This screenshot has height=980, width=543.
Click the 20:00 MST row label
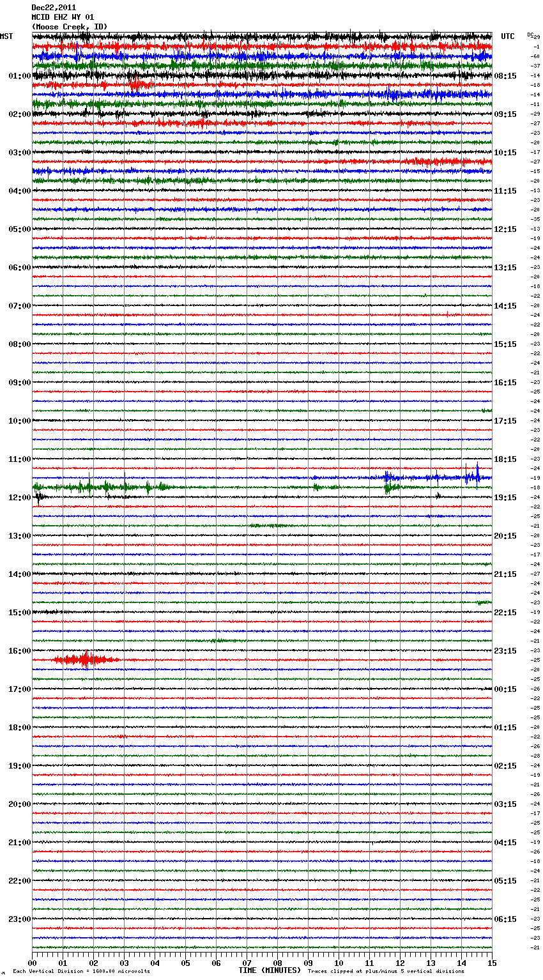(x=20, y=804)
